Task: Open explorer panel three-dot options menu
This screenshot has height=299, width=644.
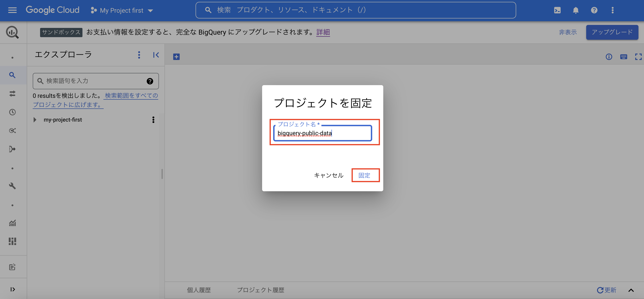Action: pos(139,55)
